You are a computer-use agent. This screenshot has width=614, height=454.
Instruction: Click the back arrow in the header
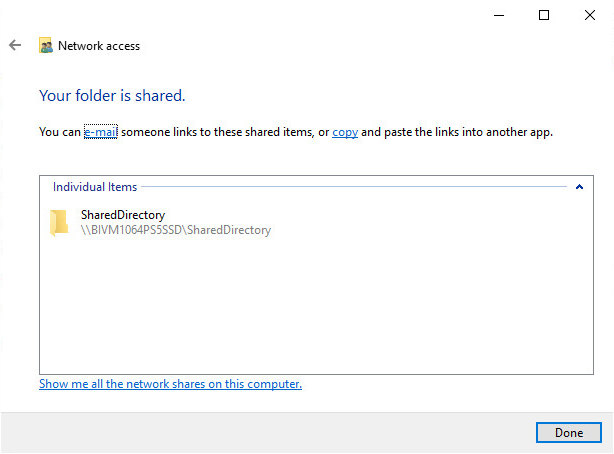tap(14, 45)
